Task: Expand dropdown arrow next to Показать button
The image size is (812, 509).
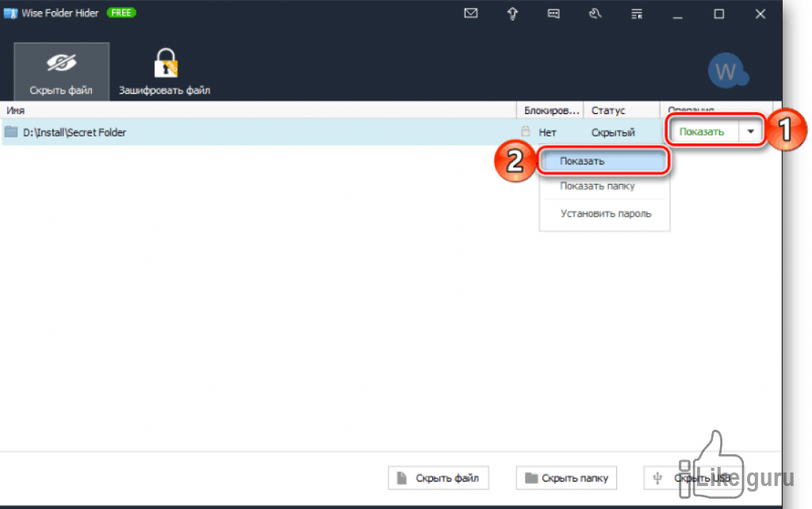Action: click(750, 132)
